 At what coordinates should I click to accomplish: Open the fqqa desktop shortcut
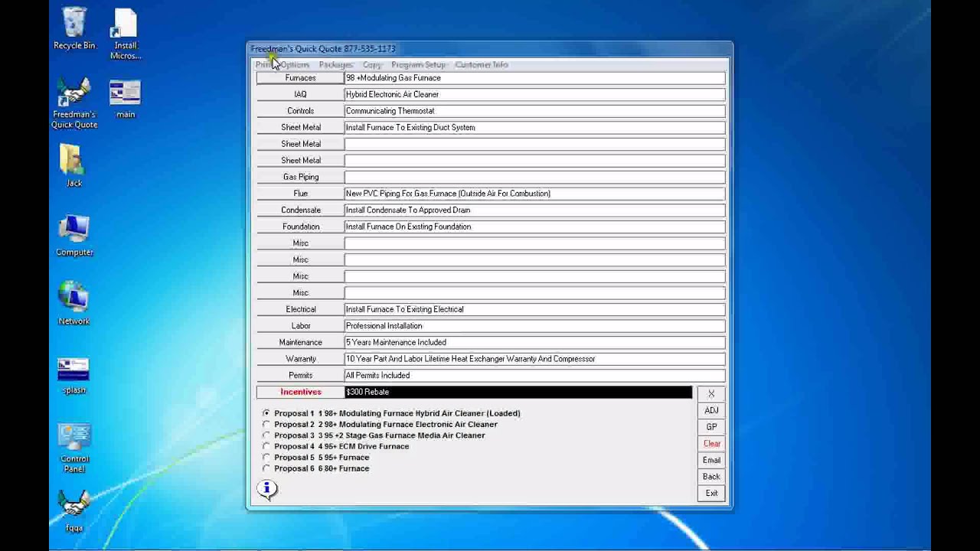click(x=74, y=512)
